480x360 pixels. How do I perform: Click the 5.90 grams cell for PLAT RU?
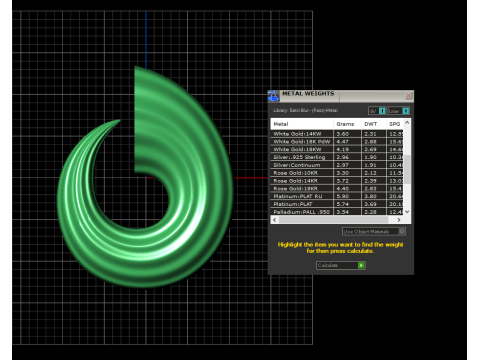click(x=347, y=196)
